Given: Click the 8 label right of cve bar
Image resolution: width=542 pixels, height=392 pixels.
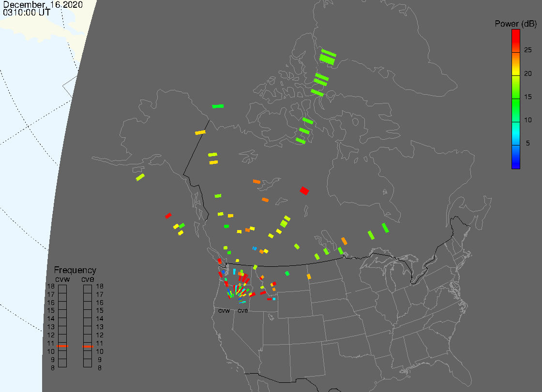Looking at the screenshot, I should coord(100,368).
